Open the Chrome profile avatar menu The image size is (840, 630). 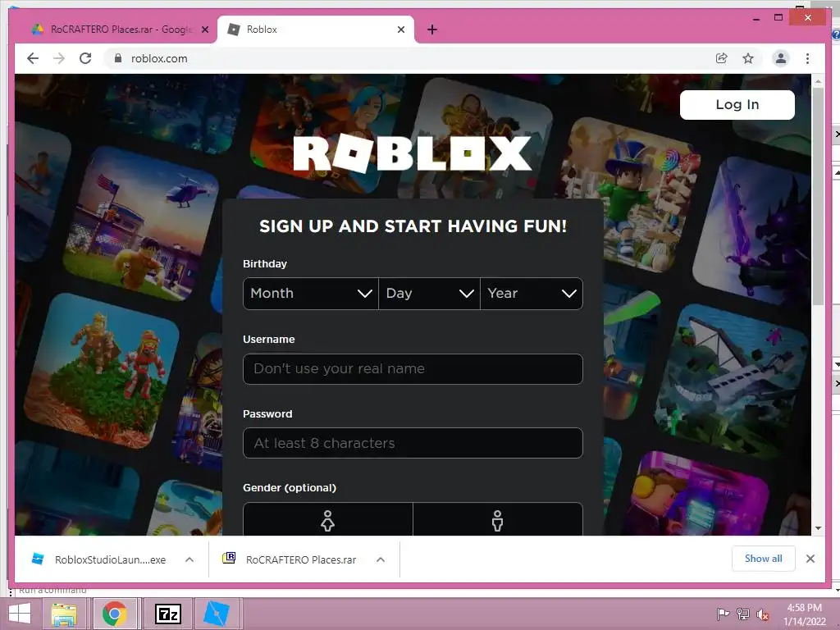pyautogui.click(x=781, y=58)
